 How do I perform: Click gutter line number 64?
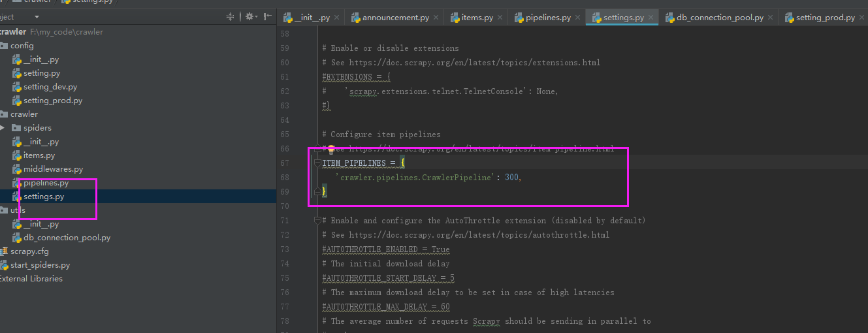pyautogui.click(x=283, y=120)
